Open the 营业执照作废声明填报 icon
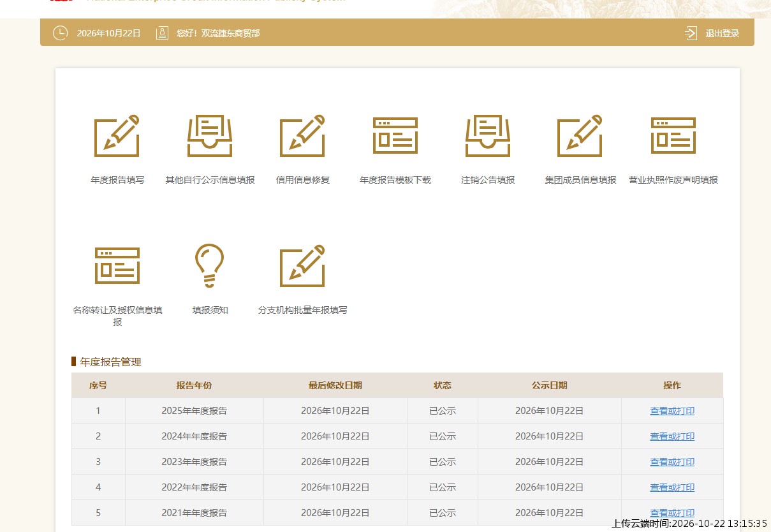Screen dimensions: 771x532 673,136
